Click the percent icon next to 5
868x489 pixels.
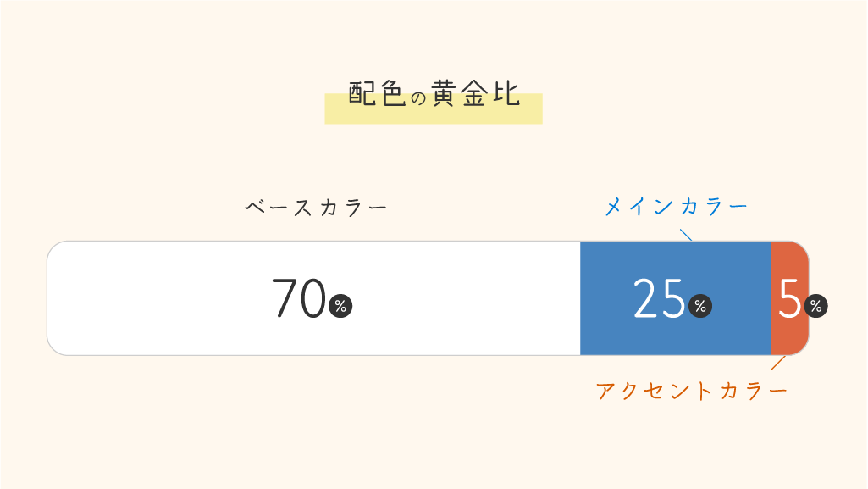[x=815, y=307]
